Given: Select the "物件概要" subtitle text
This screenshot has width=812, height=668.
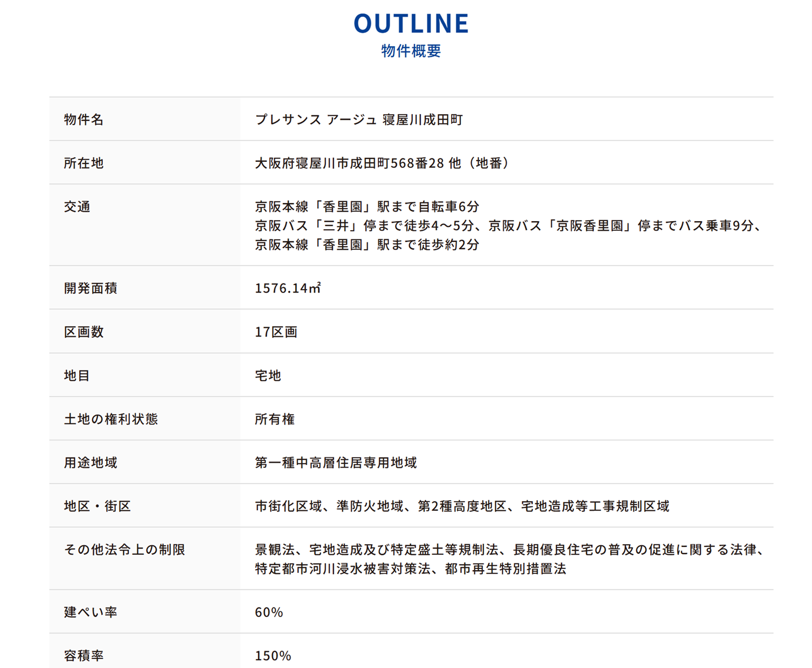Looking at the screenshot, I should point(411,51).
